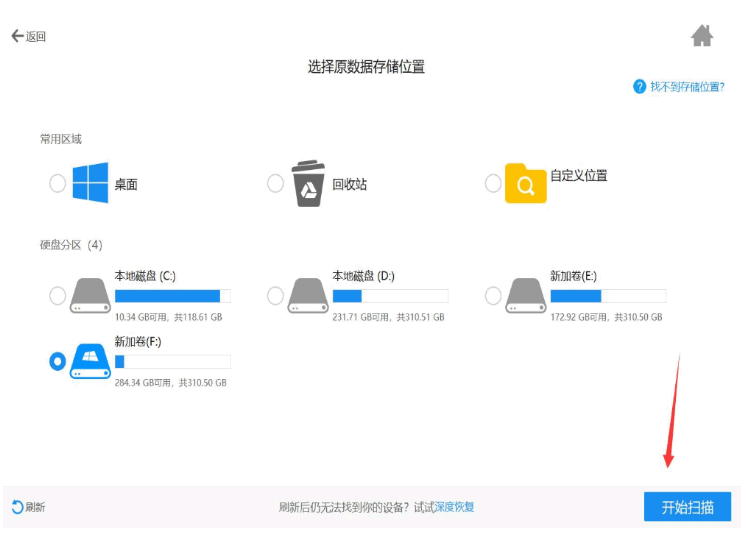Click the question mark help icon

(x=639, y=87)
